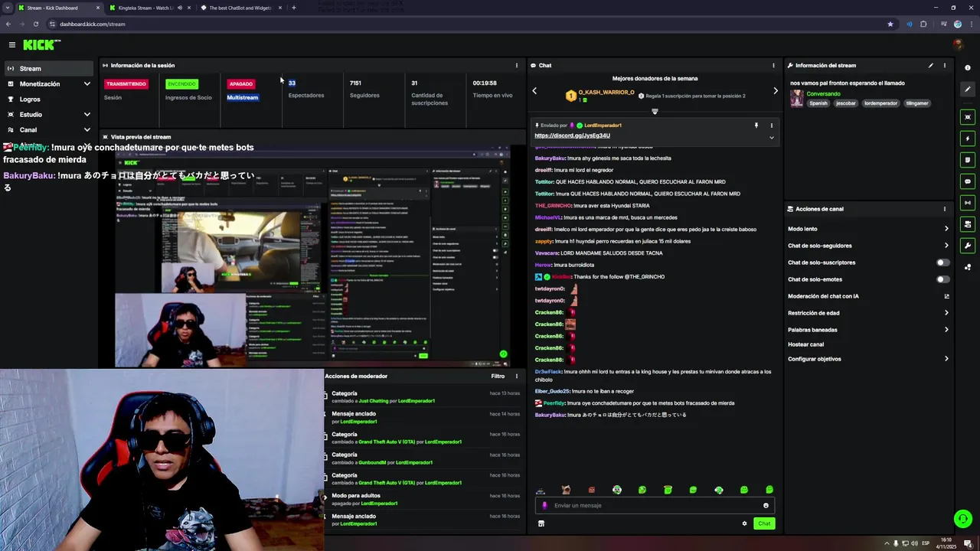Click the Peerfidy username in chat
The height and width of the screenshot is (551, 980).
tap(554, 403)
